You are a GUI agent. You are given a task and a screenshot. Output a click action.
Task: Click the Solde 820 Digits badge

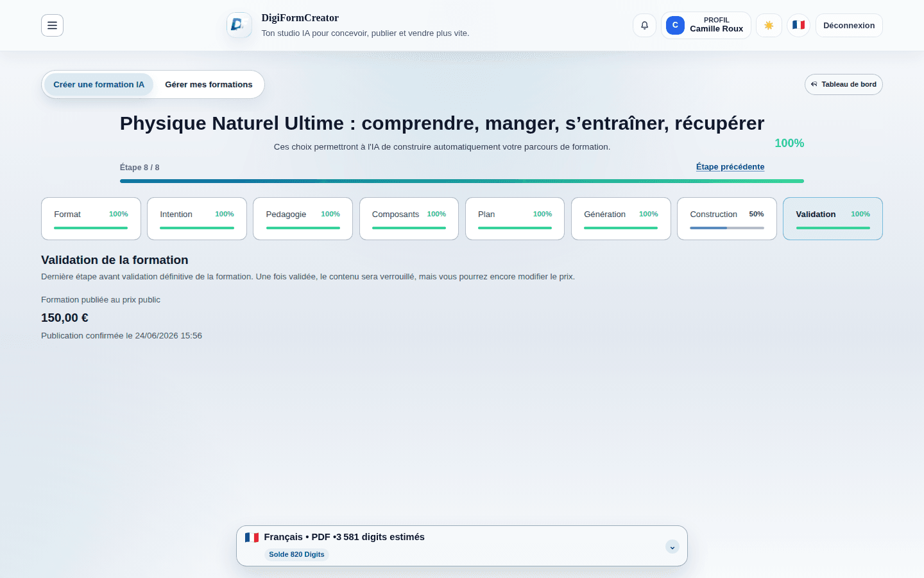click(296, 554)
